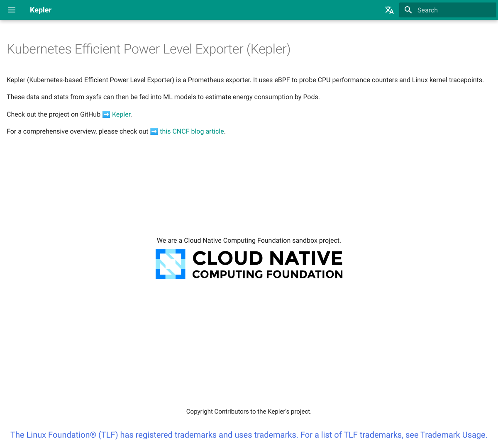
Task: Open the language selector icon
Action: [389, 10]
